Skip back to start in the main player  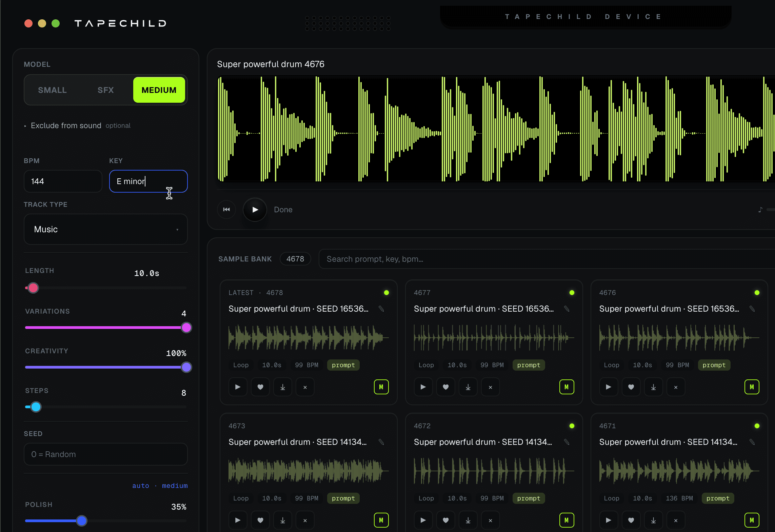(226, 210)
